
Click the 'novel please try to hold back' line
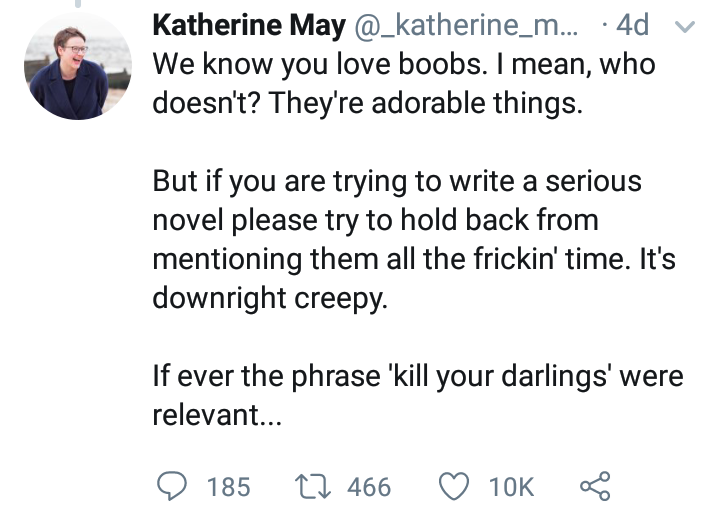point(375,222)
